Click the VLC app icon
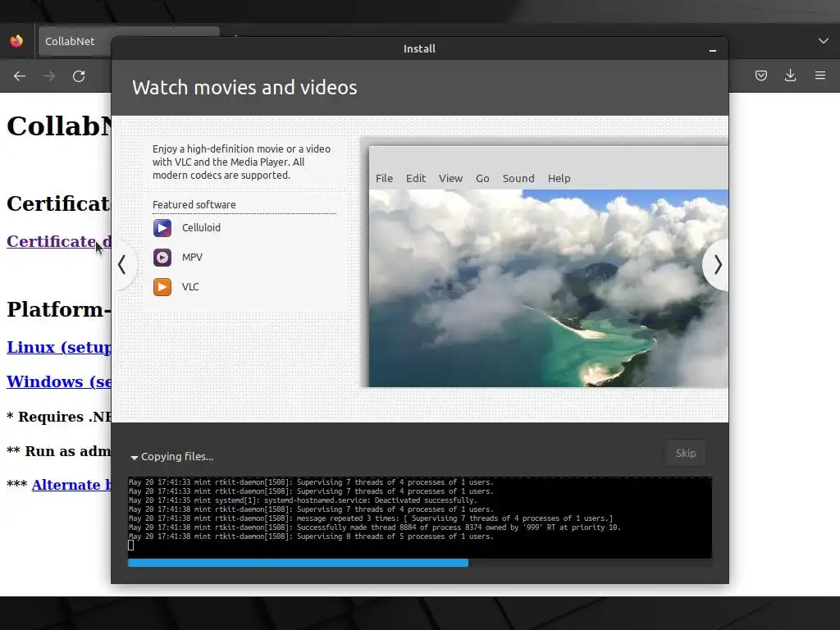The height and width of the screenshot is (630, 840). click(162, 287)
